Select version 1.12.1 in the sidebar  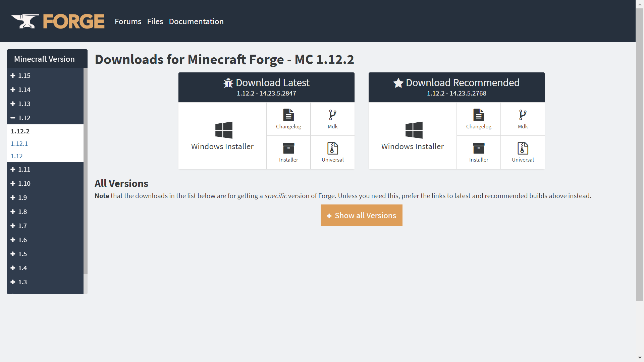[19, 143]
